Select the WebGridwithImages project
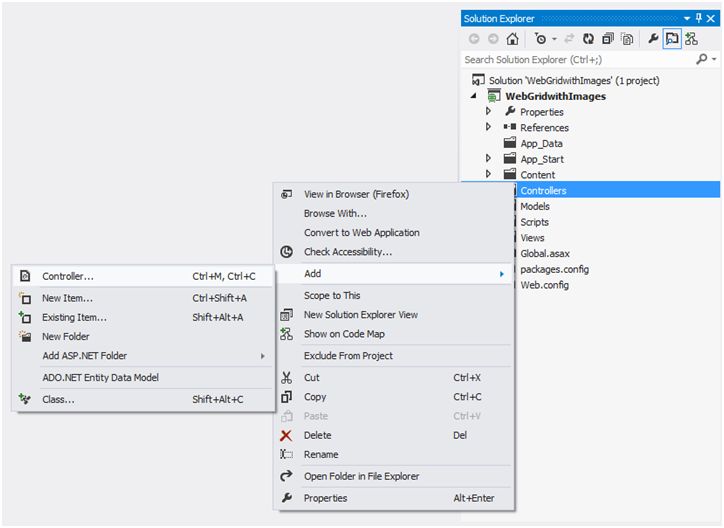The width and height of the screenshot is (724, 528). click(x=555, y=96)
